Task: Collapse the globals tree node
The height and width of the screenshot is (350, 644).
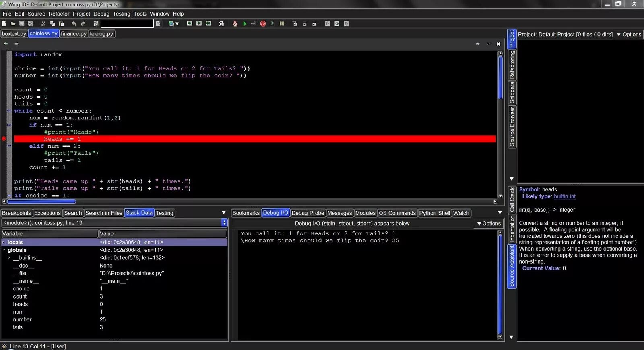Action: 4,250
